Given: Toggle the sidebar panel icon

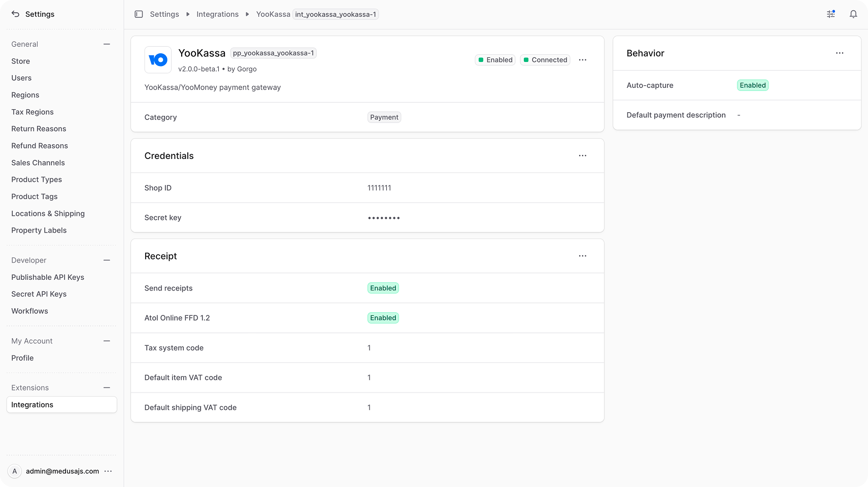Looking at the screenshot, I should [x=139, y=14].
